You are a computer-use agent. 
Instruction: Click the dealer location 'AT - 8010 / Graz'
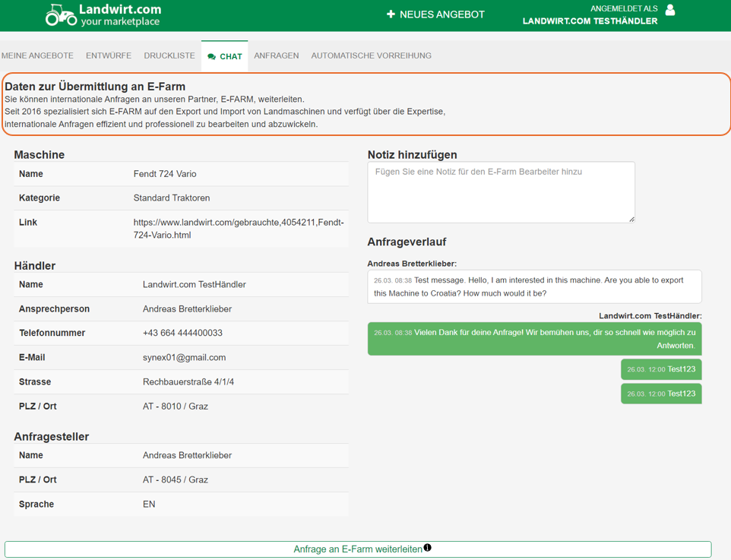(176, 406)
